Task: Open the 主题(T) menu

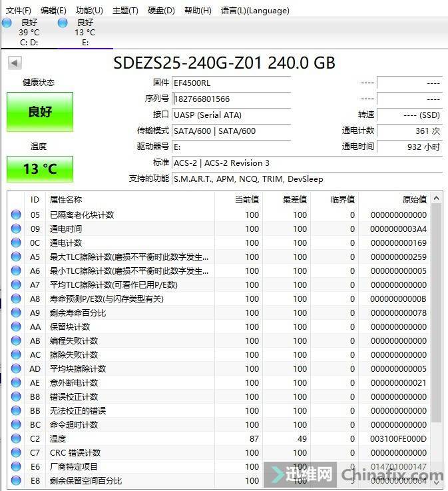Action: pos(125,11)
